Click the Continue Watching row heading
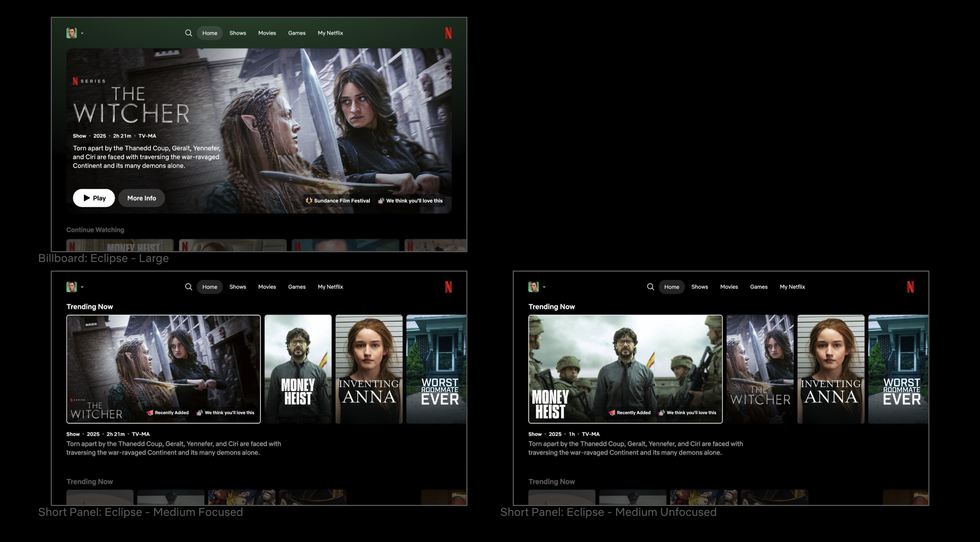This screenshot has width=980, height=542. pyautogui.click(x=95, y=230)
